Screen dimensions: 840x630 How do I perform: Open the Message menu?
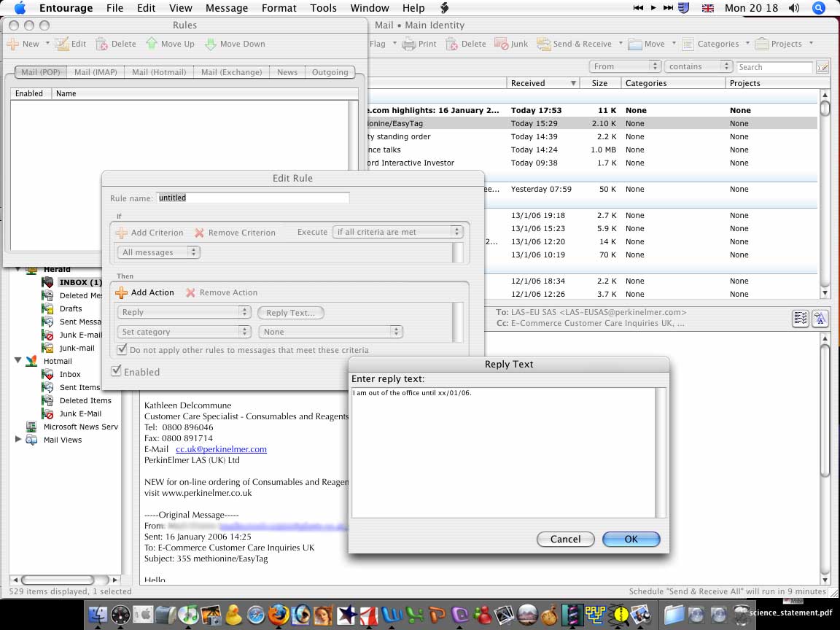point(227,8)
